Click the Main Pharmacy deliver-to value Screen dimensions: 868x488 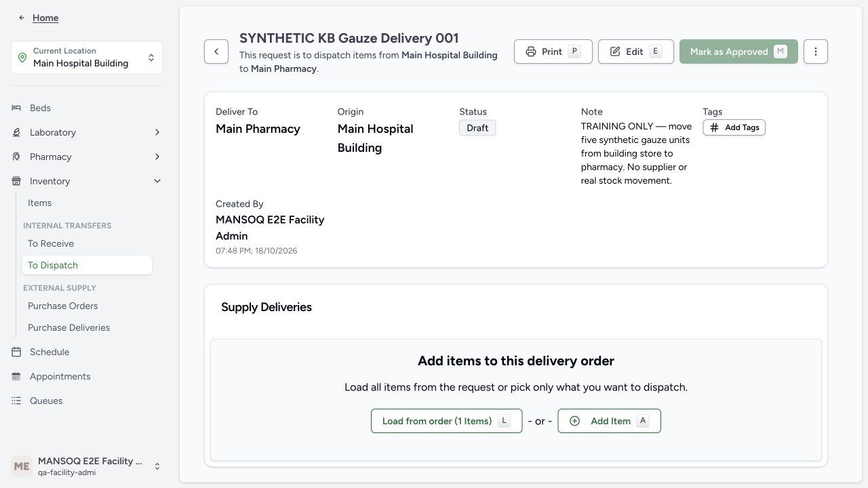coord(258,129)
